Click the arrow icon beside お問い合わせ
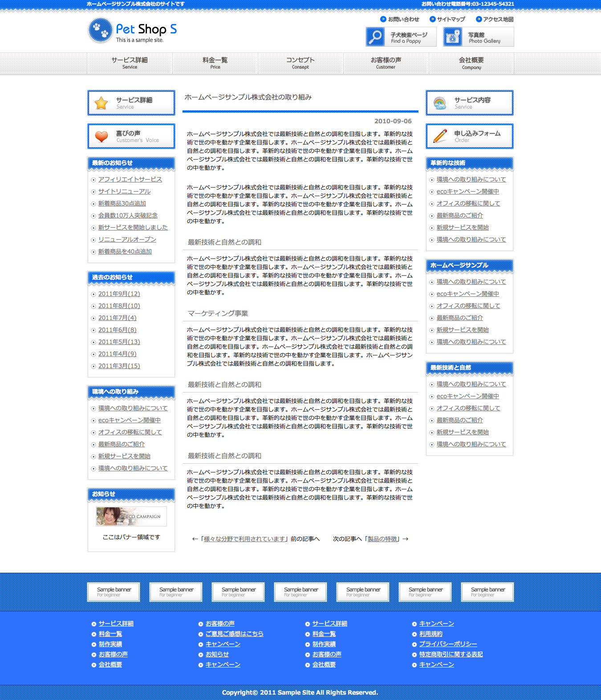The image size is (601, 700). [x=383, y=19]
